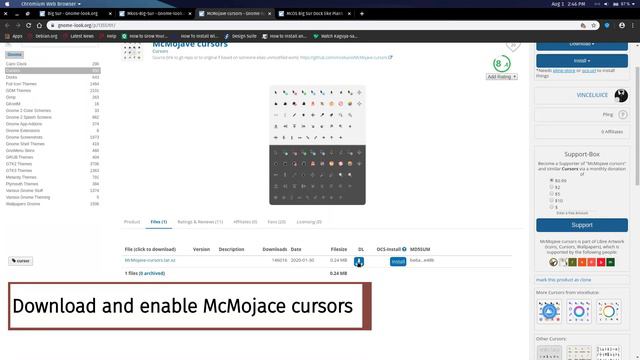The height and width of the screenshot is (360, 640).
Task: Open the VINCELIUICE user avatar
Action: pos(621,96)
